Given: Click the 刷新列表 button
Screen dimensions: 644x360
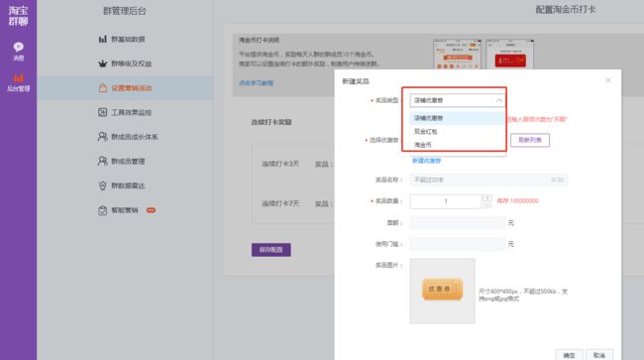Looking at the screenshot, I should click(x=530, y=140).
